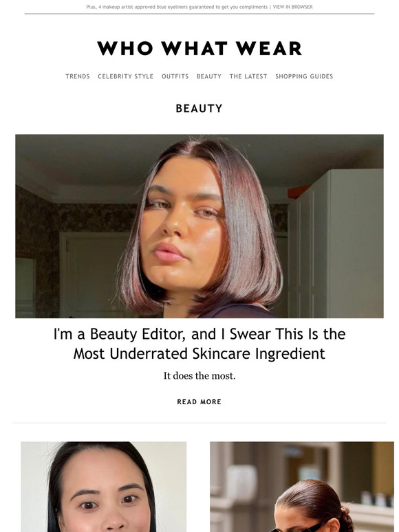399x532 pixels.
Task: Open the hero photo of the woman with bob haircut
Action: pos(199,226)
